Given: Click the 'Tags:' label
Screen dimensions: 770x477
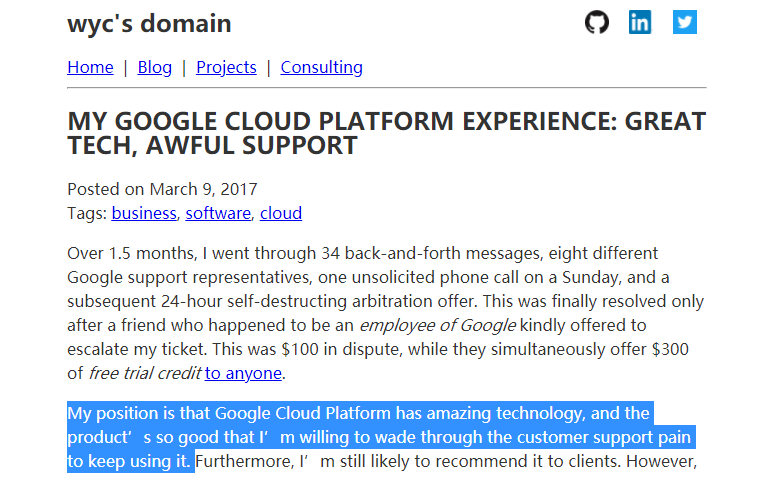Looking at the screenshot, I should [x=87, y=213].
